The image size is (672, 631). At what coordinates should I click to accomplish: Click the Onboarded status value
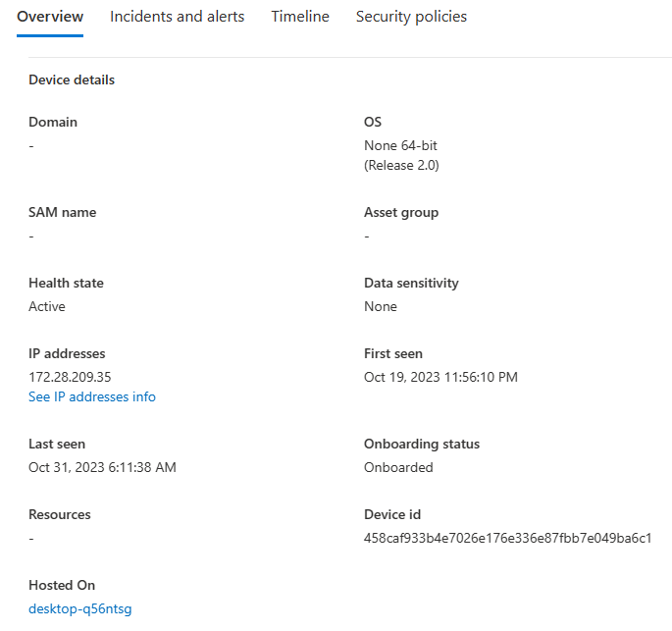click(x=398, y=467)
